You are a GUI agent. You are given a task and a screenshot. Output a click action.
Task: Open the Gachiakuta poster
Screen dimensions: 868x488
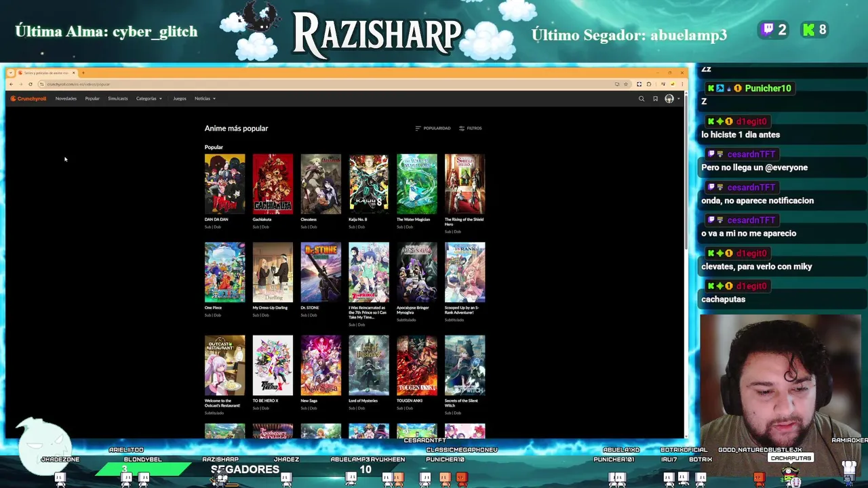[273, 184]
